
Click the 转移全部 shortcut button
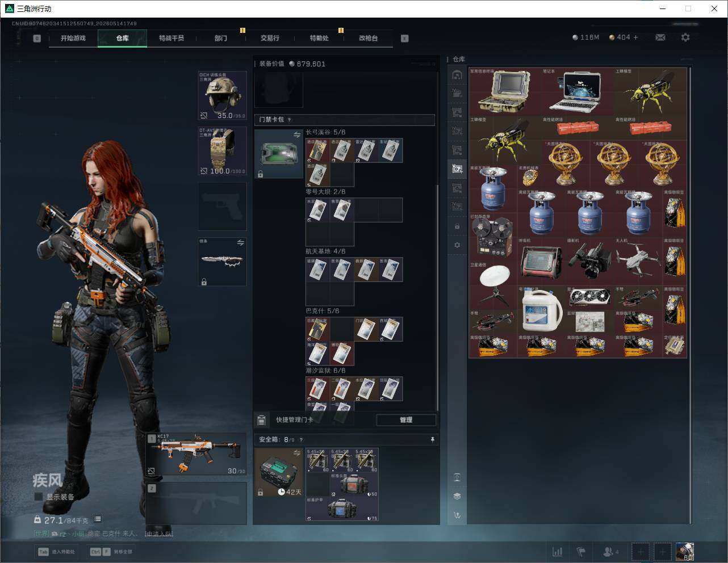click(111, 552)
